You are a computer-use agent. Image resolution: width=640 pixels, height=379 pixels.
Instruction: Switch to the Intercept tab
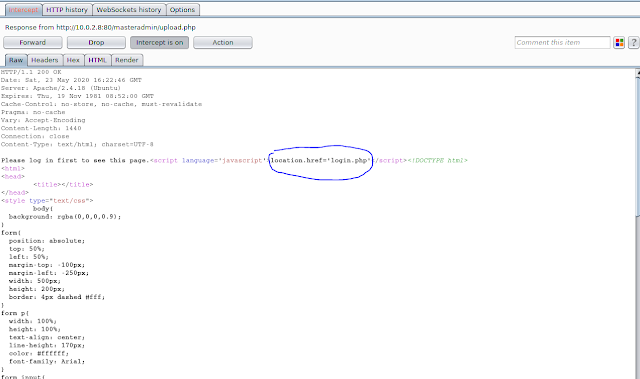click(23, 10)
